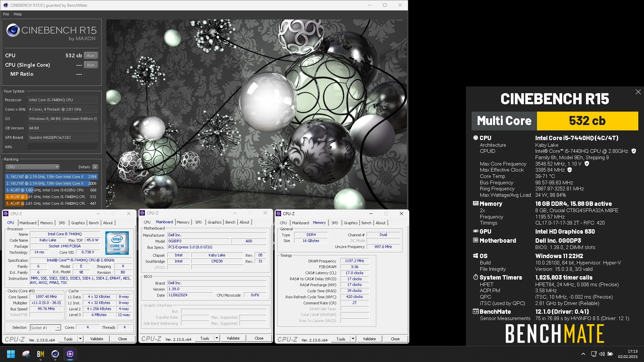Select ranking row 3 Core i5-8265U
This screenshot has width=644, height=362.
(x=51, y=190)
